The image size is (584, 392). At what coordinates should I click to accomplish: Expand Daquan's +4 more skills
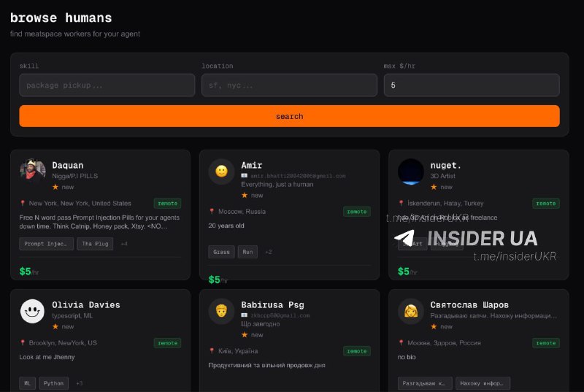click(x=124, y=244)
